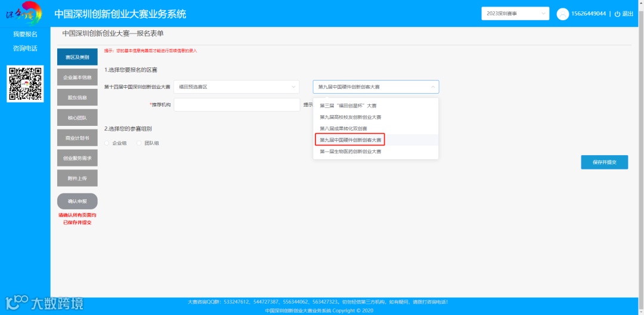Open the 附件上传 tab

click(x=77, y=178)
